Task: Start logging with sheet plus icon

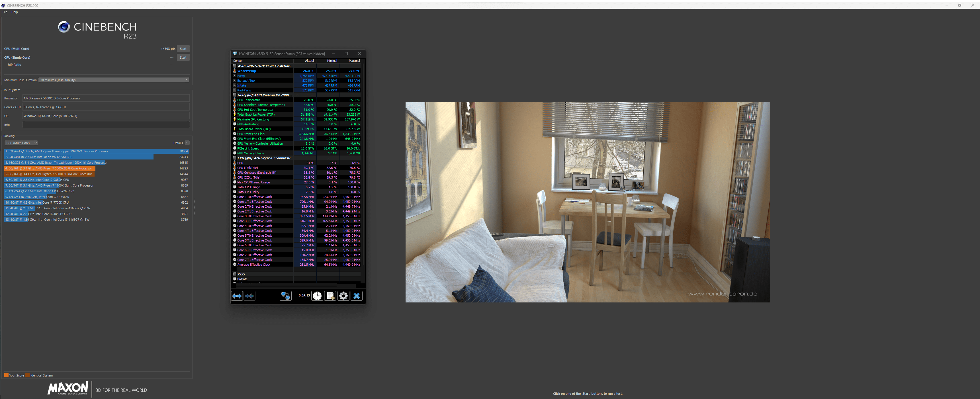Action: 330,296
